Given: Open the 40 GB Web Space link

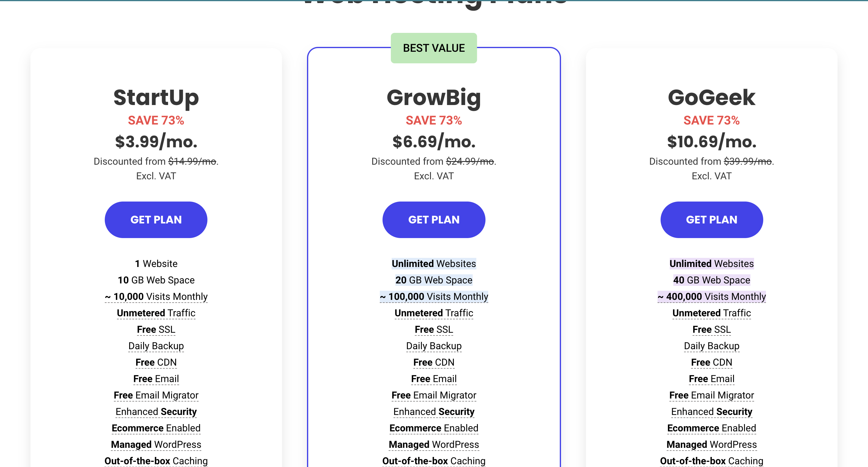Looking at the screenshot, I should (712, 280).
